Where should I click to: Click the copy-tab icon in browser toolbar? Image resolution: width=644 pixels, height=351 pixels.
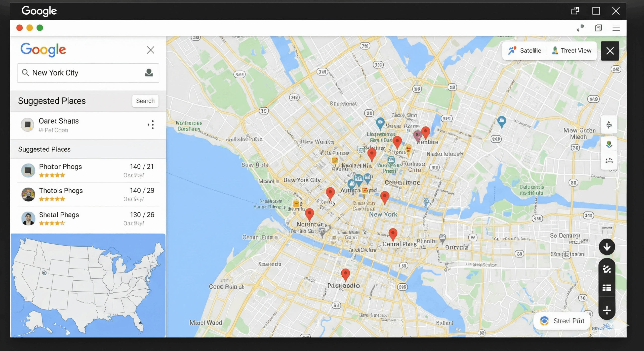click(598, 28)
